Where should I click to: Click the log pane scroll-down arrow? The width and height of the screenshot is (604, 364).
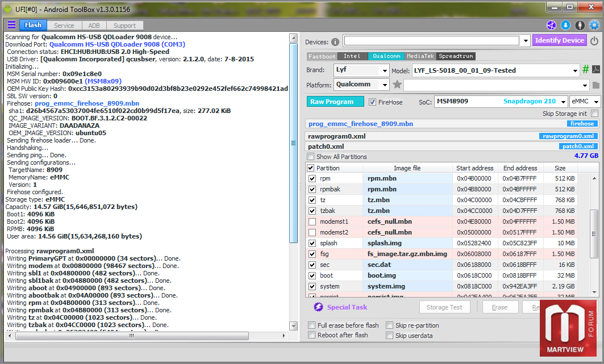tap(294, 325)
